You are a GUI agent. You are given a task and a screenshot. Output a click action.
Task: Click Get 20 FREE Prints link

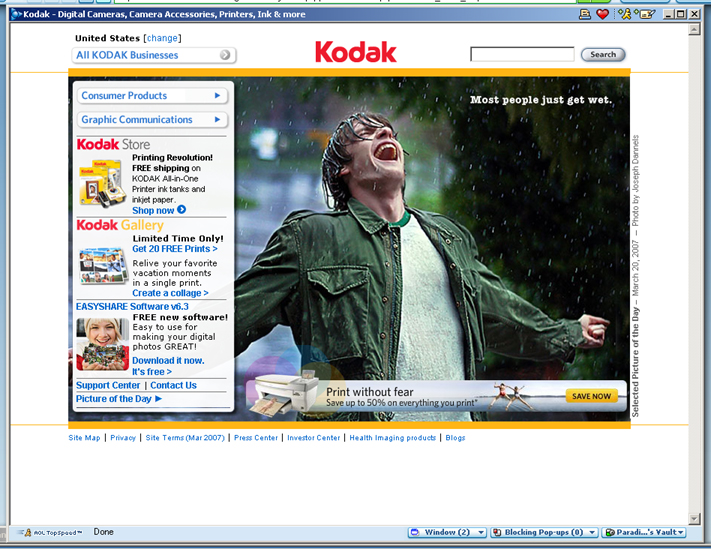tap(175, 249)
